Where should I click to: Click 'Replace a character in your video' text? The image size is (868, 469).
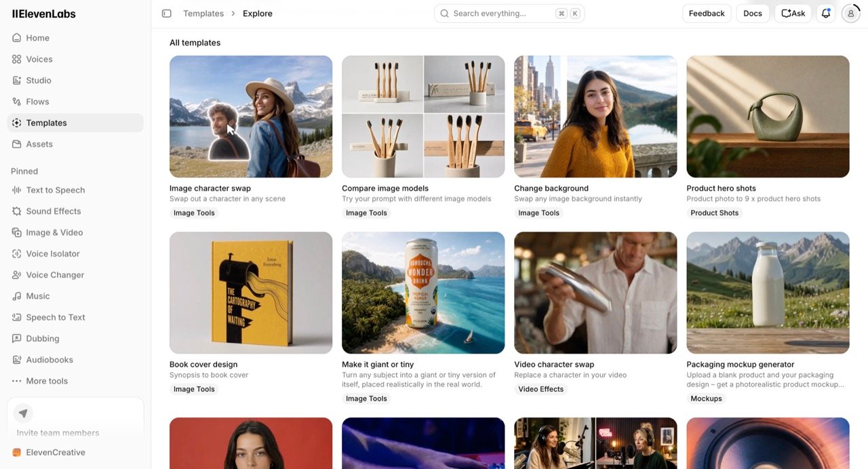[570, 375]
